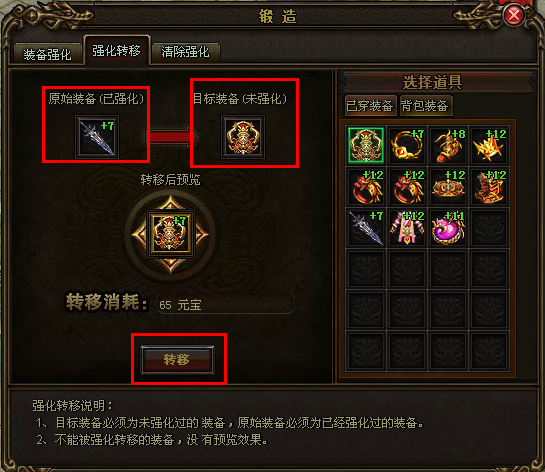Image resolution: width=545 pixels, height=472 pixels.
Task: Click the 转移 transfer button
Action: [x=177, y=359]
